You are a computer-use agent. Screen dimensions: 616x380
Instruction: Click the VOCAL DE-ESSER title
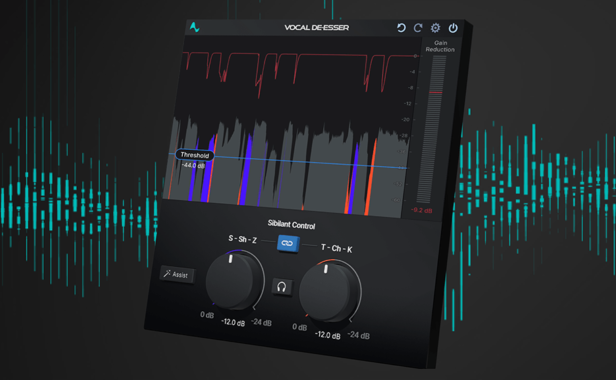[317, 28]
